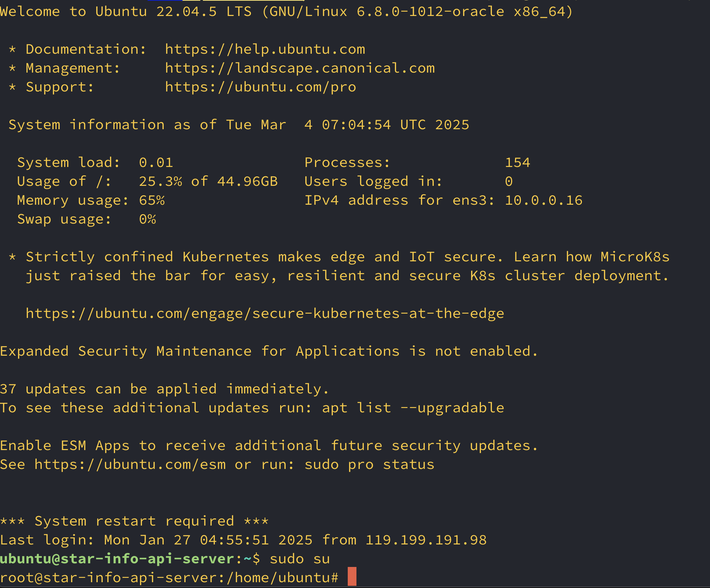Click the Memory usage 65% value
Viewport: 710px width, 588px height.
152,200
